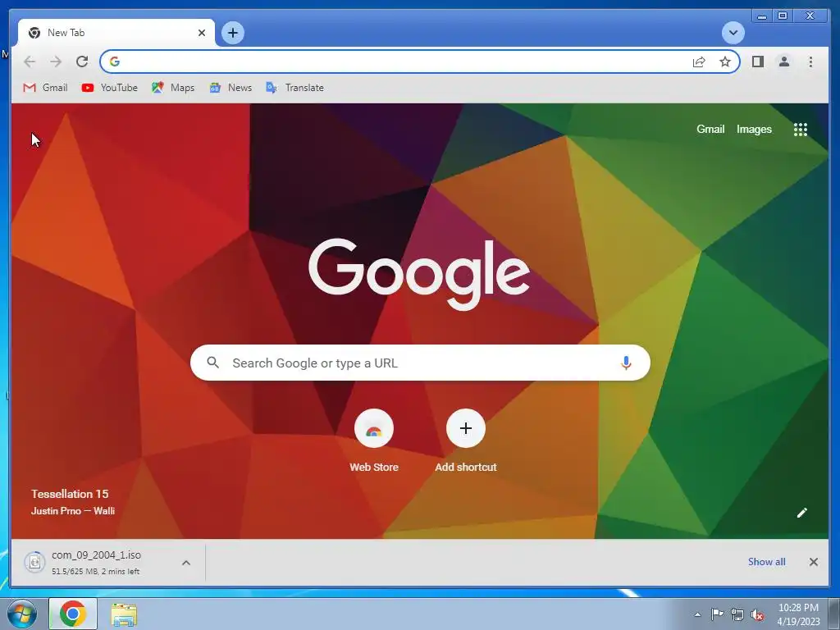840x630 pixels.
Task: Expand the tab search dropdown arrow
Action: click(733, 33)
